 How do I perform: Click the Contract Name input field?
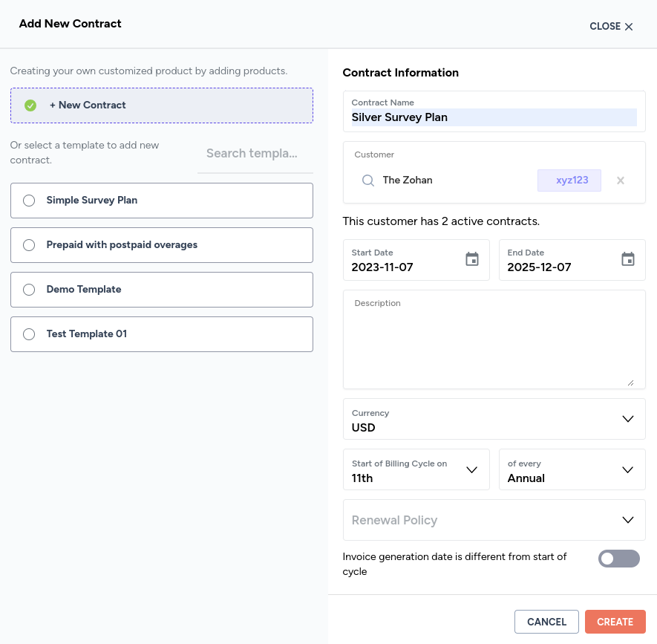pyautogui.click(x=494, y=117)
